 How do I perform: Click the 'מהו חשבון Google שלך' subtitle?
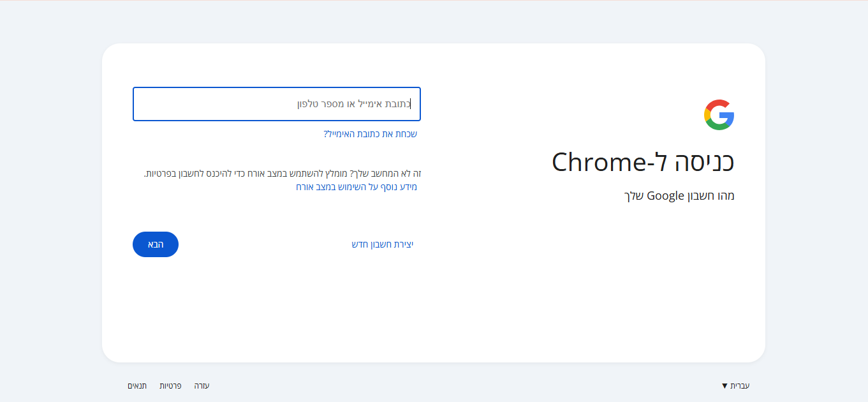coord(679,196)
